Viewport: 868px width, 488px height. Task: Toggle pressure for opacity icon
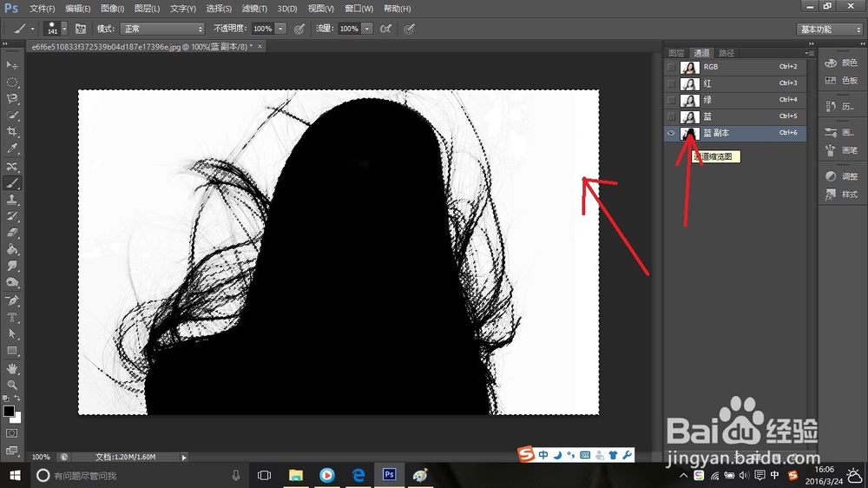(299, 29)
